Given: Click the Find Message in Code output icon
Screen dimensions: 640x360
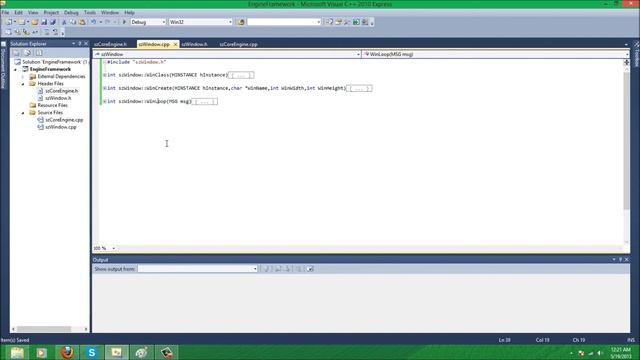Looking at the screenshot, I should (267, 269).
